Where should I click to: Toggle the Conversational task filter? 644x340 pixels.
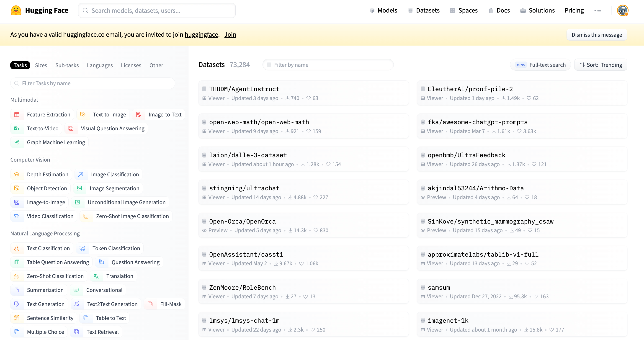pyautogui.click(x=104, y=290)
